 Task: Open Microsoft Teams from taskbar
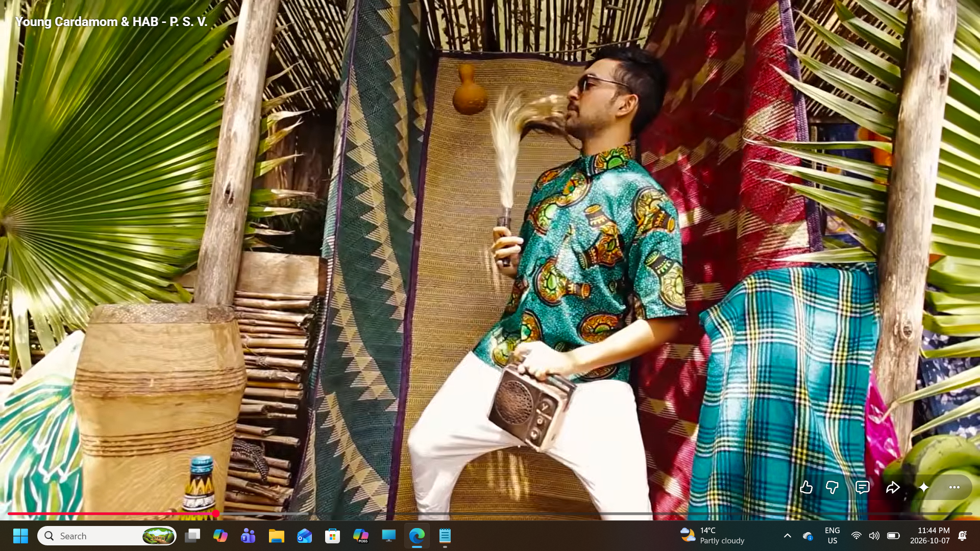click(x=248, y=536)
